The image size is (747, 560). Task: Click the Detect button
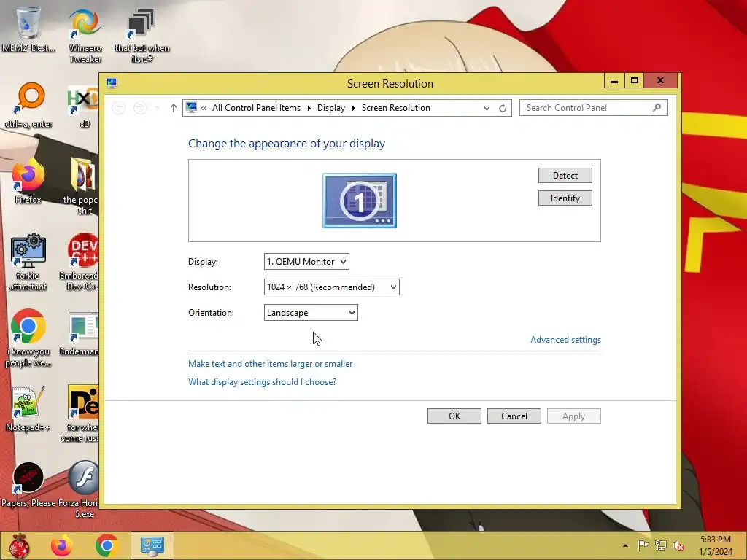(565, 175)
